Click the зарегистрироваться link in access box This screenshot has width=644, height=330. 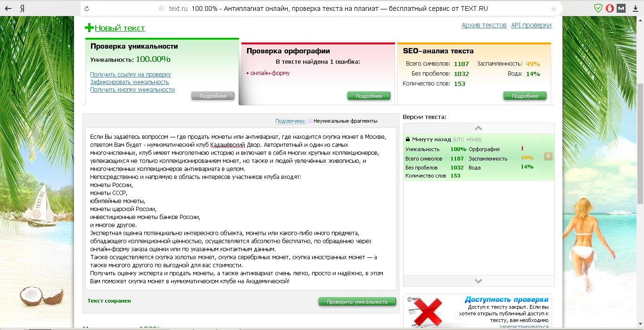point(524,327)
